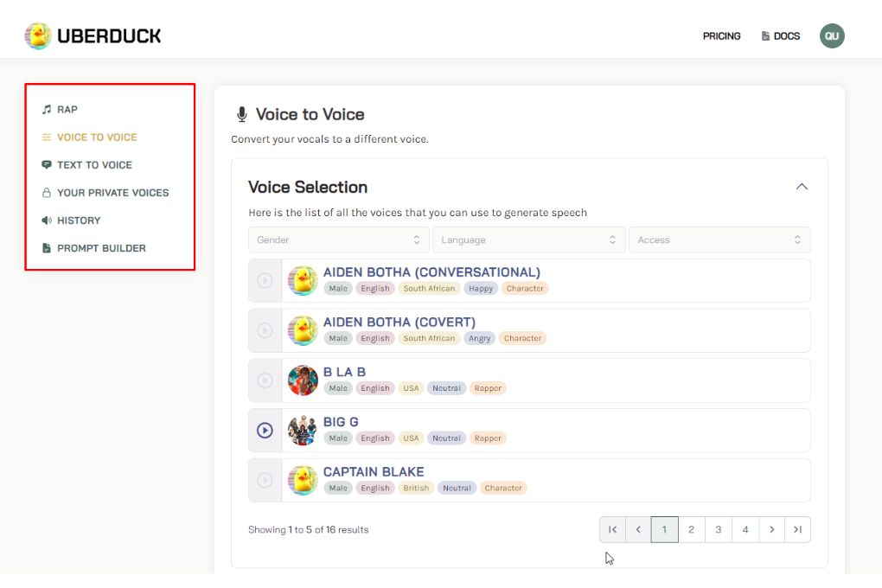
Task: Open the Docs link
Action: [781, 36]
